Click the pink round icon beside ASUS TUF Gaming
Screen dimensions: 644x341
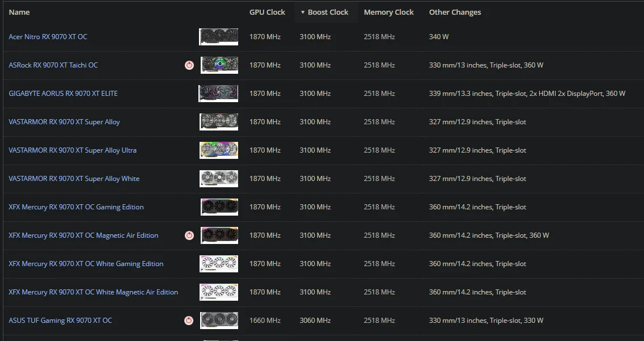pyautogui.click(x=189, y=321)
